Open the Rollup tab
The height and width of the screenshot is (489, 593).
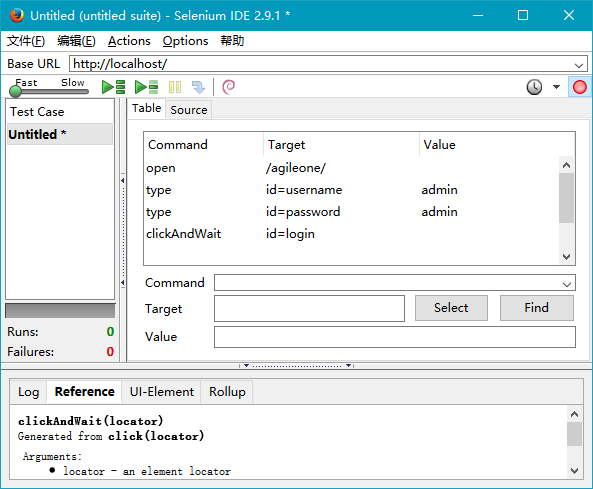(x=227, y=392)
